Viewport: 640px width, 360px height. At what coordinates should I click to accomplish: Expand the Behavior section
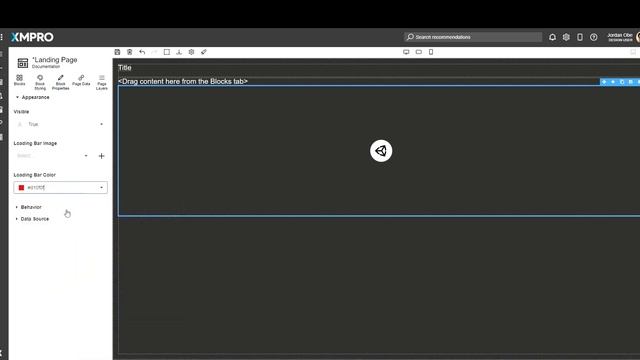point(29,207)
